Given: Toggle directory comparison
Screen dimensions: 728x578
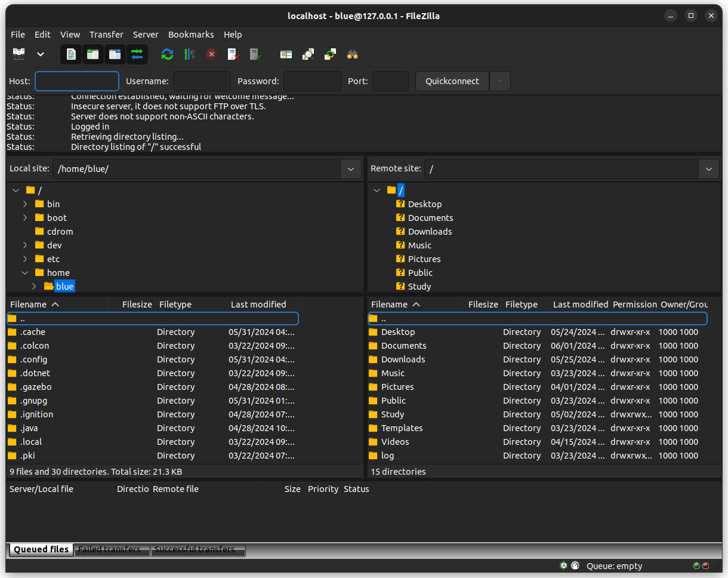Looking at the screenshot, I should 309,54.
